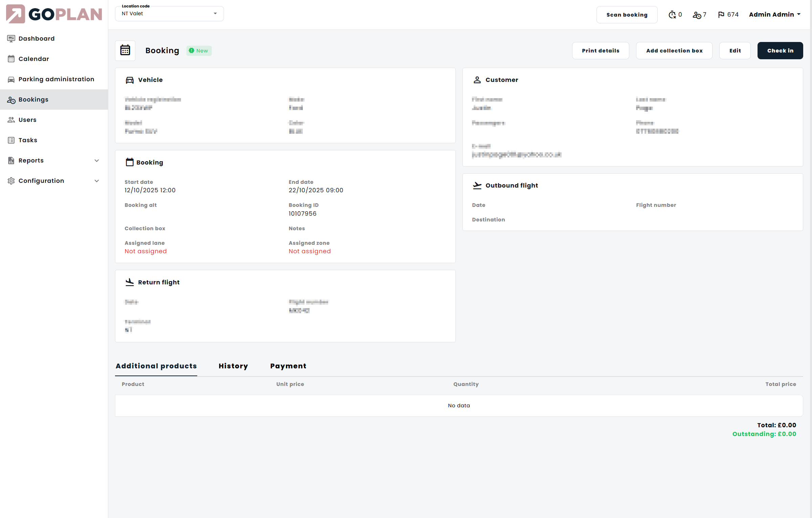
Task: Click the Check in button
Action: click(x=780, y=50)
